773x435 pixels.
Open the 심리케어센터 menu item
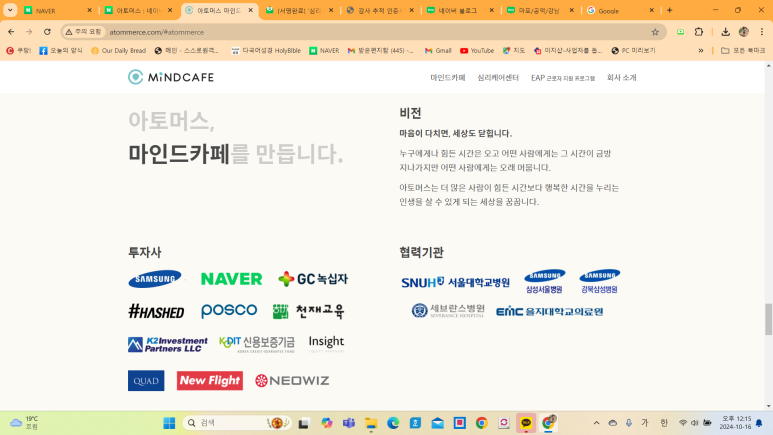(x=497, y=77)
